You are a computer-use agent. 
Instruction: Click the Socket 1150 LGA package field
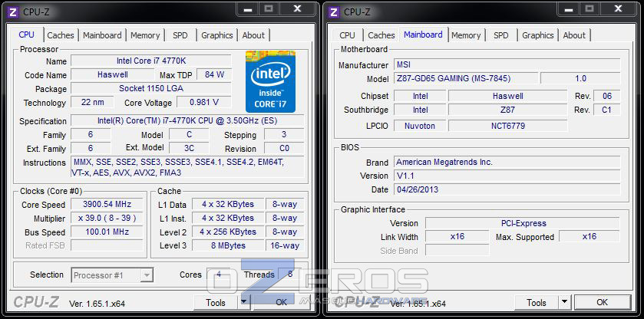[151, 88]
